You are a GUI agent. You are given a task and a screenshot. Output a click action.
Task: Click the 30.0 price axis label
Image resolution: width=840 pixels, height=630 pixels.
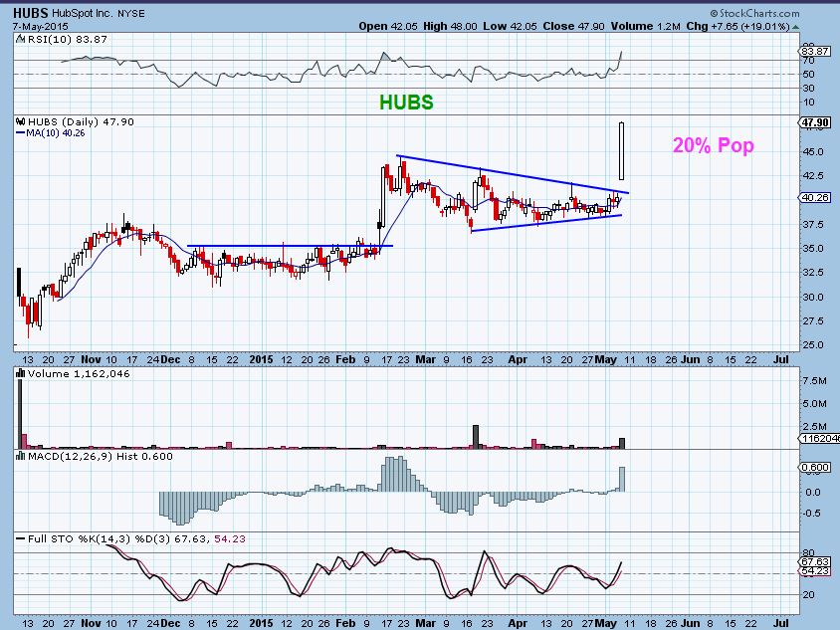point(813,297)
